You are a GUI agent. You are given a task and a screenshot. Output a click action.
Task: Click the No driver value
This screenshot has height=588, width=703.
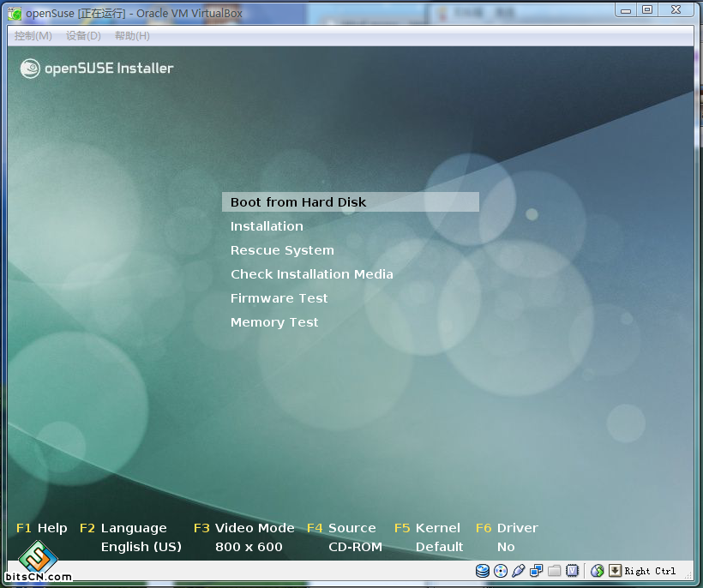point(506,547)
